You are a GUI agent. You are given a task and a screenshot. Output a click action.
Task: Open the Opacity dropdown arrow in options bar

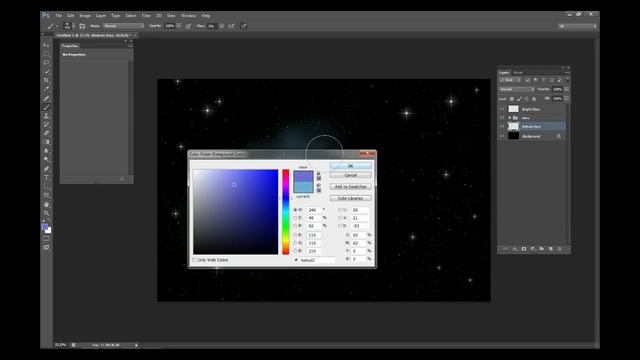(179, 26)
